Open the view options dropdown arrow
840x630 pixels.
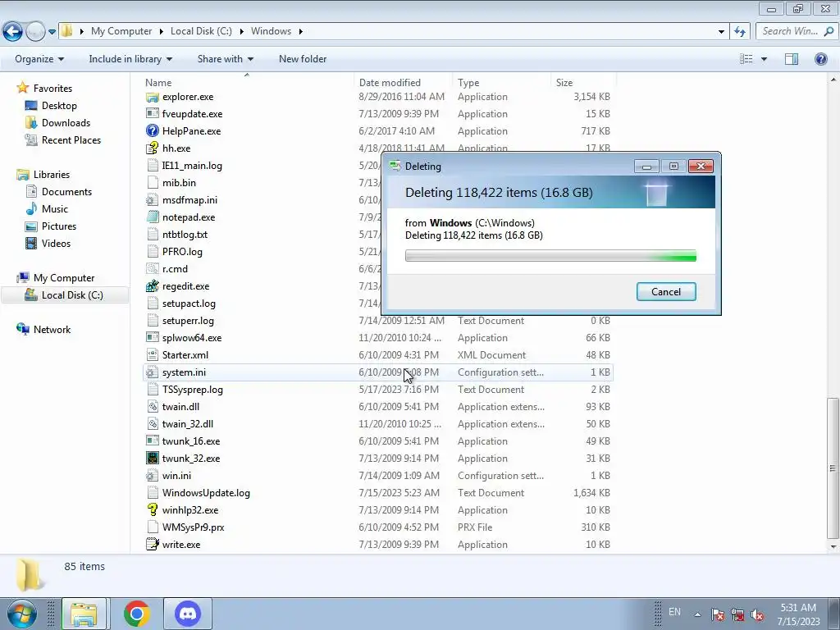point(764,59)
